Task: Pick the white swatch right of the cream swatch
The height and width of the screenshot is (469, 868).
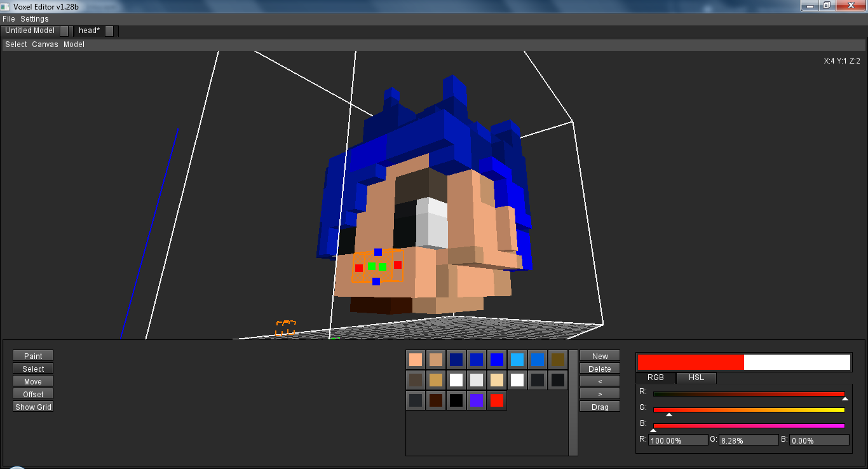Action: 517,380
